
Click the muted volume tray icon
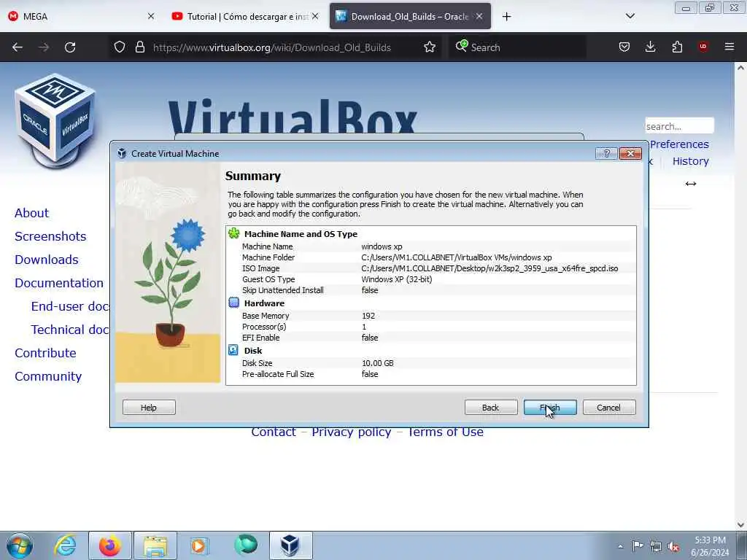pos(673,546)
